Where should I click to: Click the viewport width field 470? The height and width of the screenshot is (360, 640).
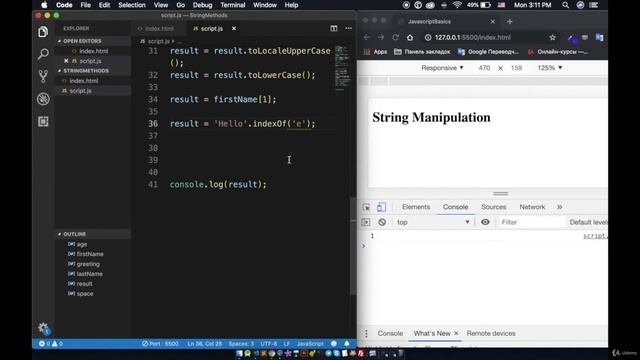click(x=484, y=68)
